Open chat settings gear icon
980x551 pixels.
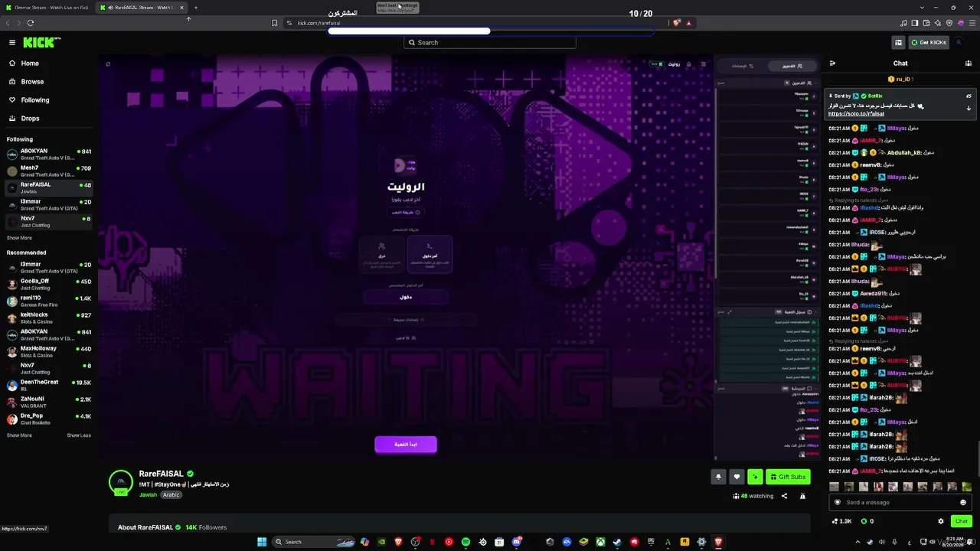coord(941,521)
